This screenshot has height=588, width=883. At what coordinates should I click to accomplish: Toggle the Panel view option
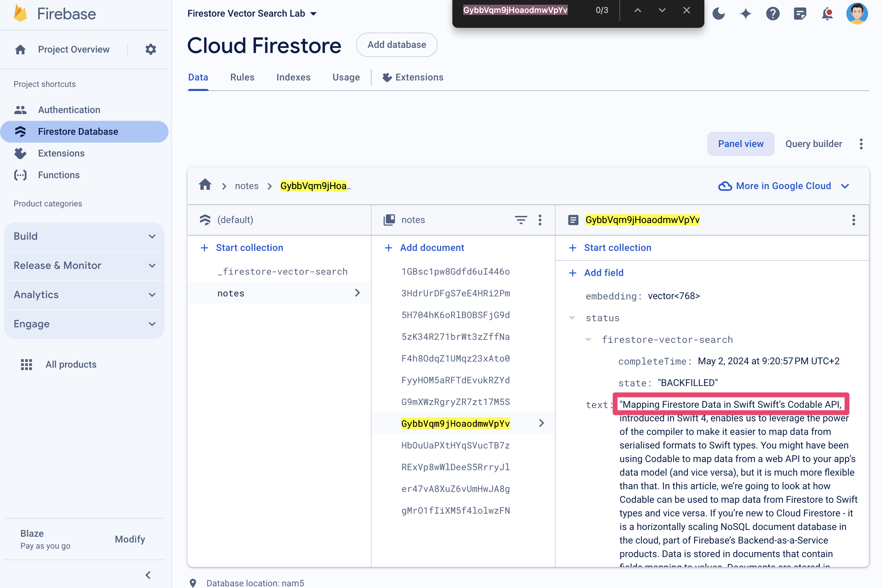pyautogui.click(x=741, y=144)
